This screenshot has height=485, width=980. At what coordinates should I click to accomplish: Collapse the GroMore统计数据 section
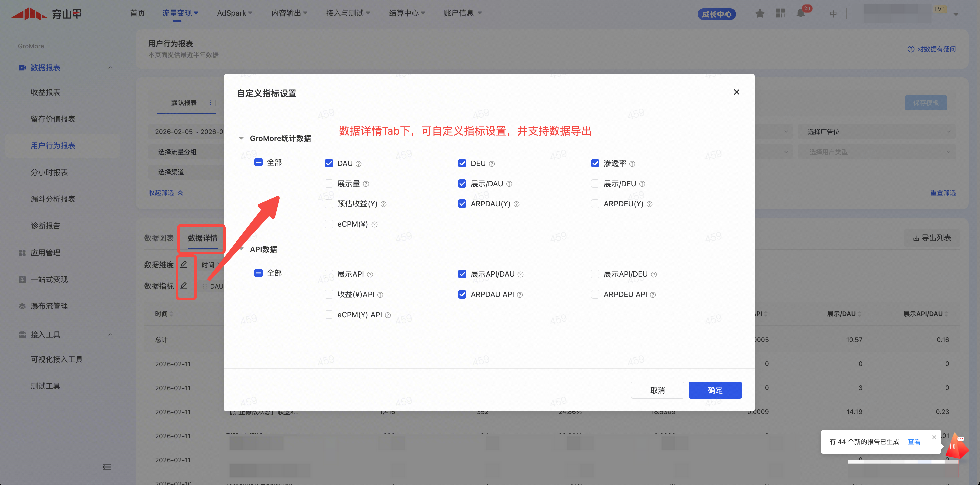click(241, 138)
